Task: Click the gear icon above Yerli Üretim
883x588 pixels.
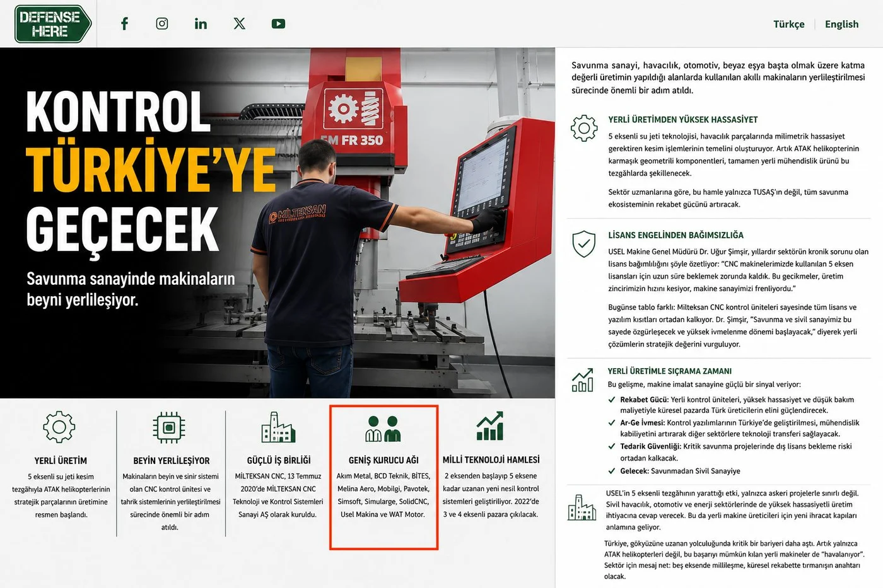Action: point(59,427)
